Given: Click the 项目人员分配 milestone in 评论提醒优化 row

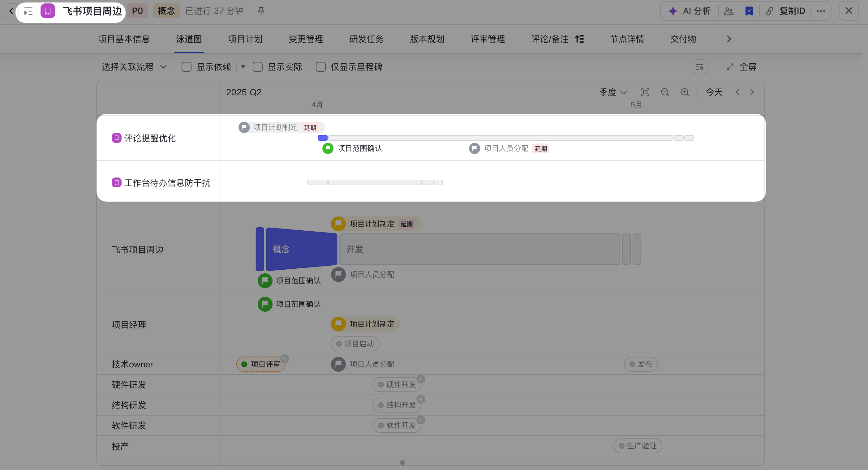Looking at the screenshot, I should (509, 149).
